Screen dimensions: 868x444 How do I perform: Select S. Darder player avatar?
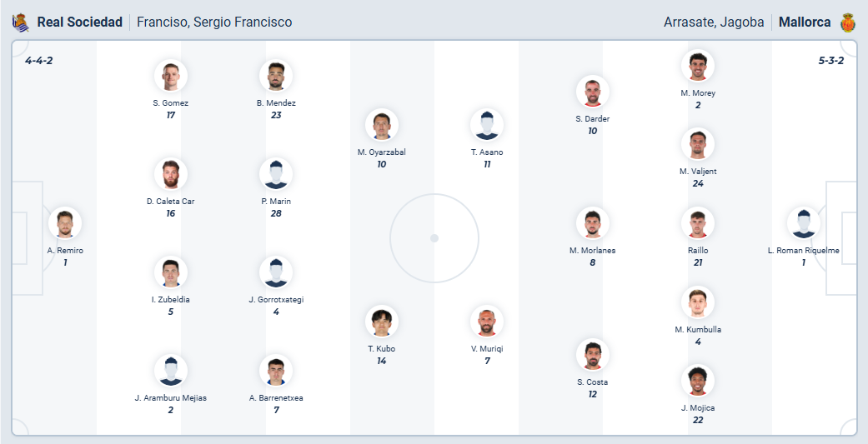pyautogui.click(x=593, y=92)
